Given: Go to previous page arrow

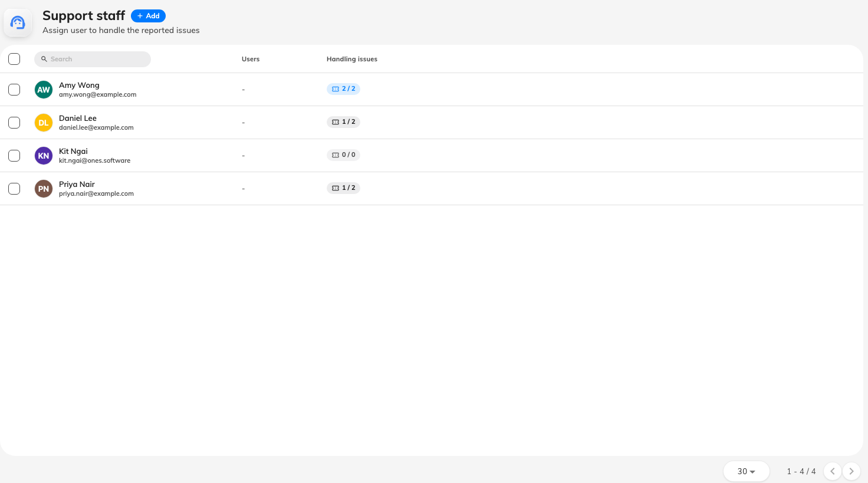Looking at the screenshot, I should pyautogui.click(x=833, y=471).
